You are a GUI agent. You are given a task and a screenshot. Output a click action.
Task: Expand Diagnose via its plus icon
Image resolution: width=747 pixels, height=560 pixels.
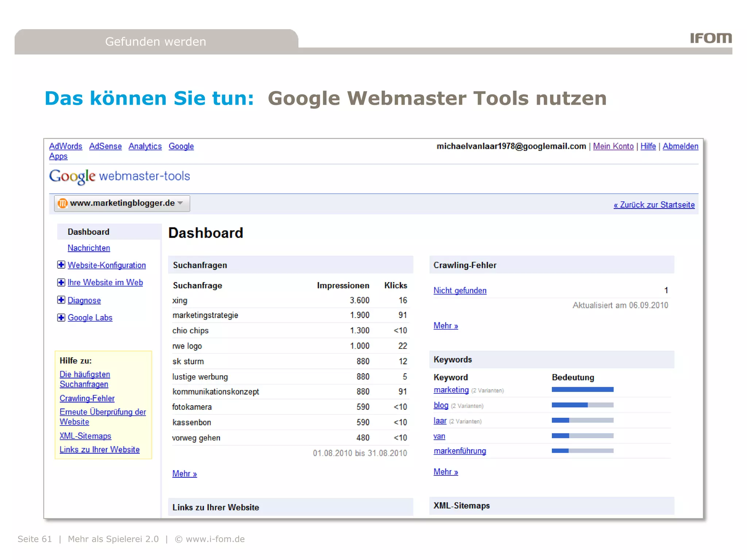61,300
